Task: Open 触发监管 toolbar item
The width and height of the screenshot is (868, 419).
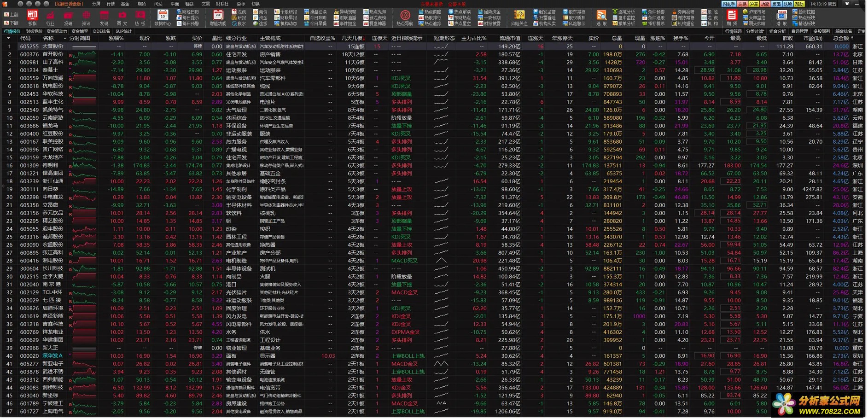Action: (544, 12)
